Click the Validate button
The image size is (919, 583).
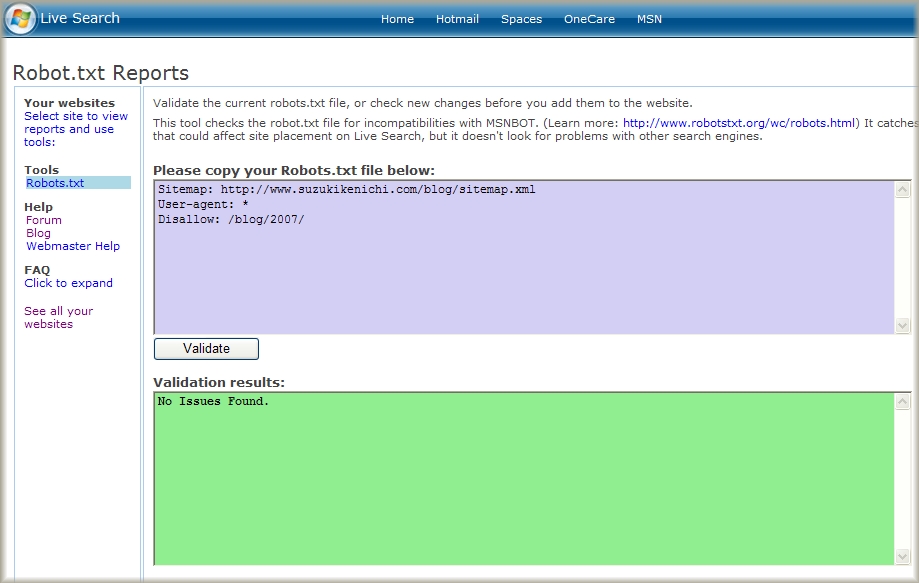[x=206, y=349]
